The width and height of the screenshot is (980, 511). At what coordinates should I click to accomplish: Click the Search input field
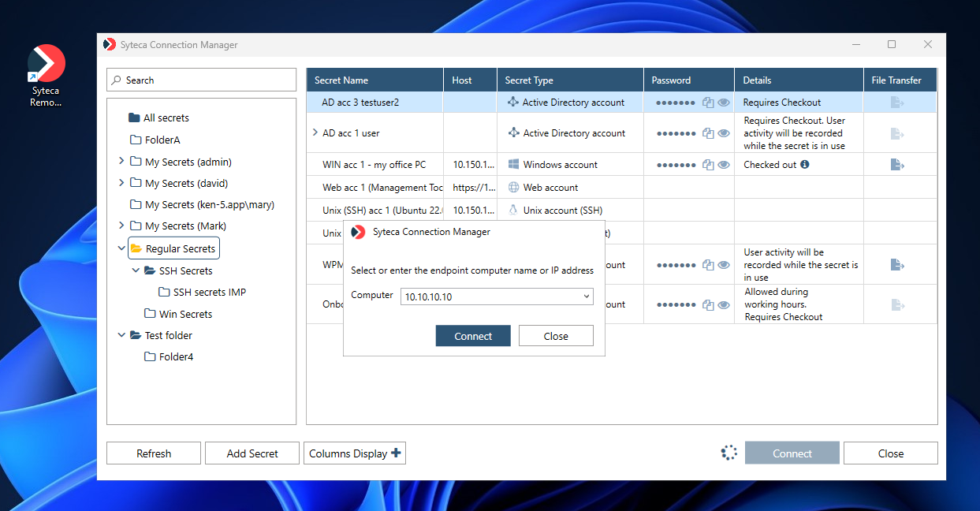pos(202,80)
